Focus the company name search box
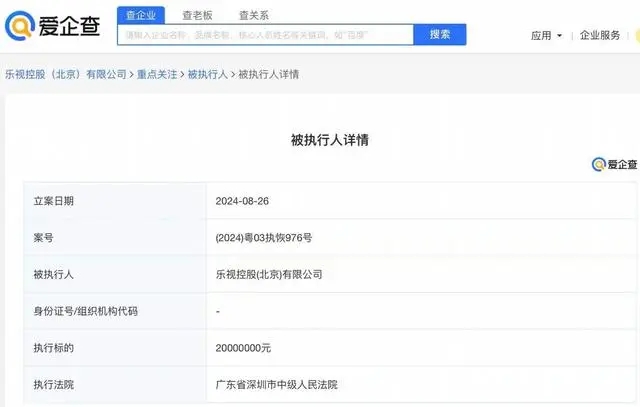 [265, 35]
